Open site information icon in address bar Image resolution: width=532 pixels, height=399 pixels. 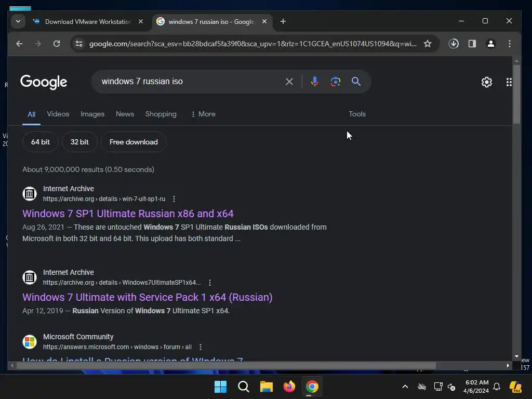79,44
